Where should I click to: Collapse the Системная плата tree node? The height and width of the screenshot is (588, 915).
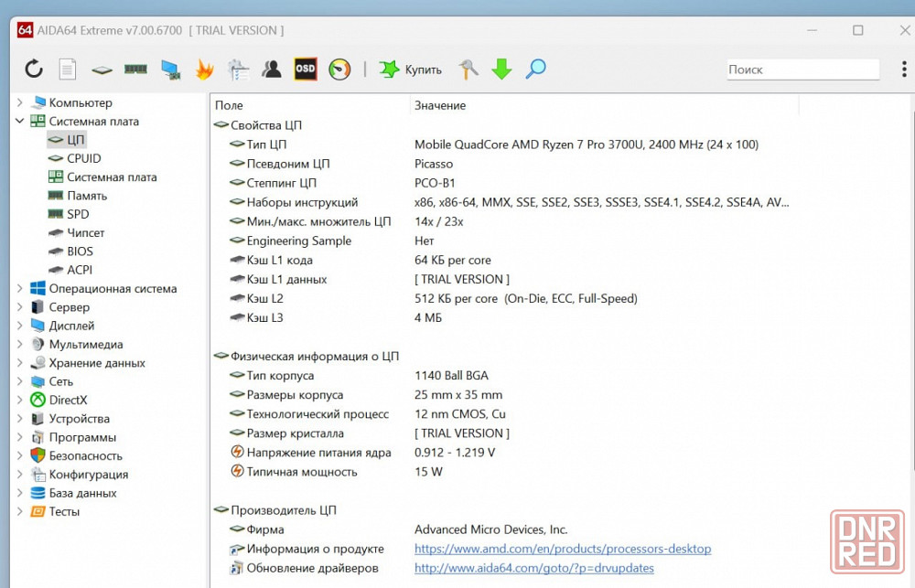coord(19,121)
